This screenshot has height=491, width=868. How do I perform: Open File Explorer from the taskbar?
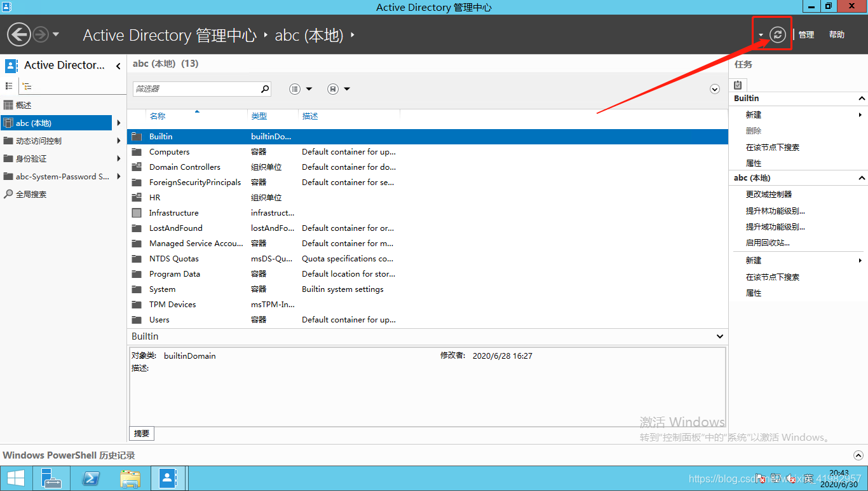(x=130, y=478)
